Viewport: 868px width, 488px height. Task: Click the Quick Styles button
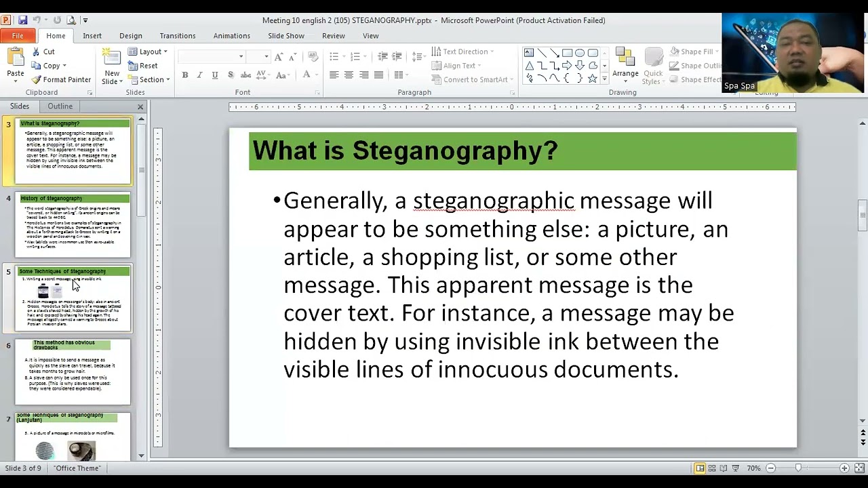653,66
